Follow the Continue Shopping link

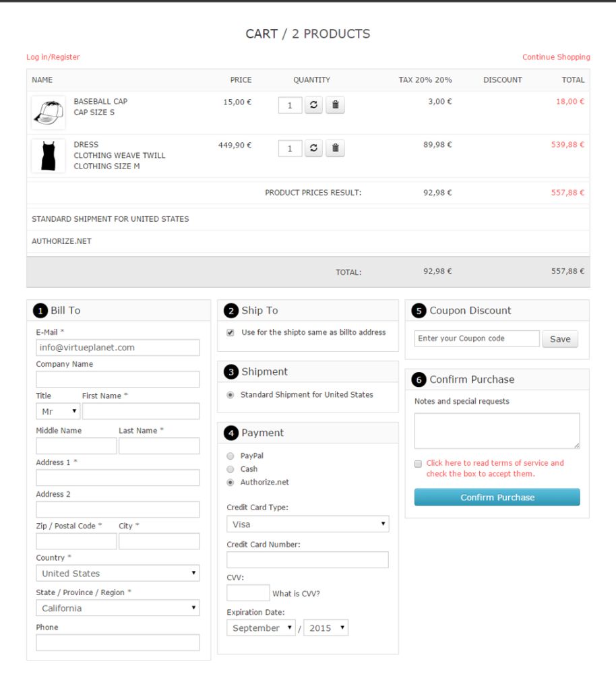point(556,57)
